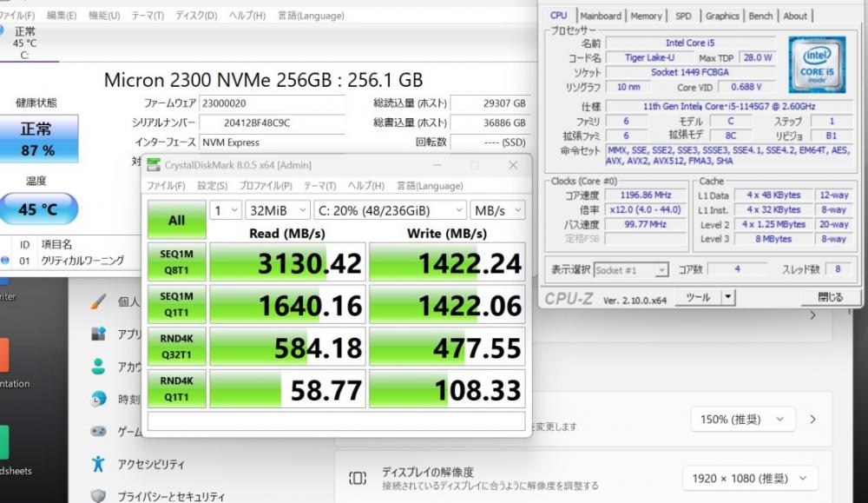This screenshot has height=503, width=868.
Task: Open CrystalDiskInfo テーマ(T) menu
Action: tap(148, 16)
